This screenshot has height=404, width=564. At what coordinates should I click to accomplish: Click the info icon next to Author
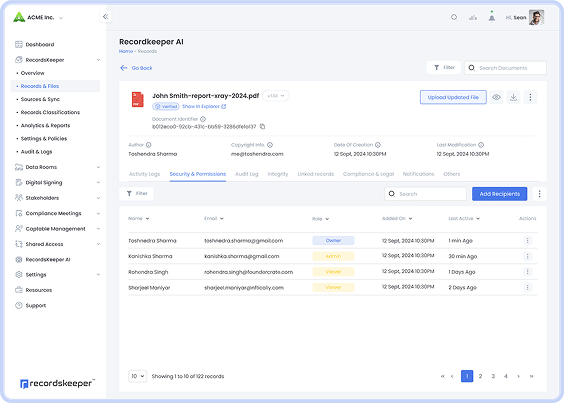click(149, 145)
